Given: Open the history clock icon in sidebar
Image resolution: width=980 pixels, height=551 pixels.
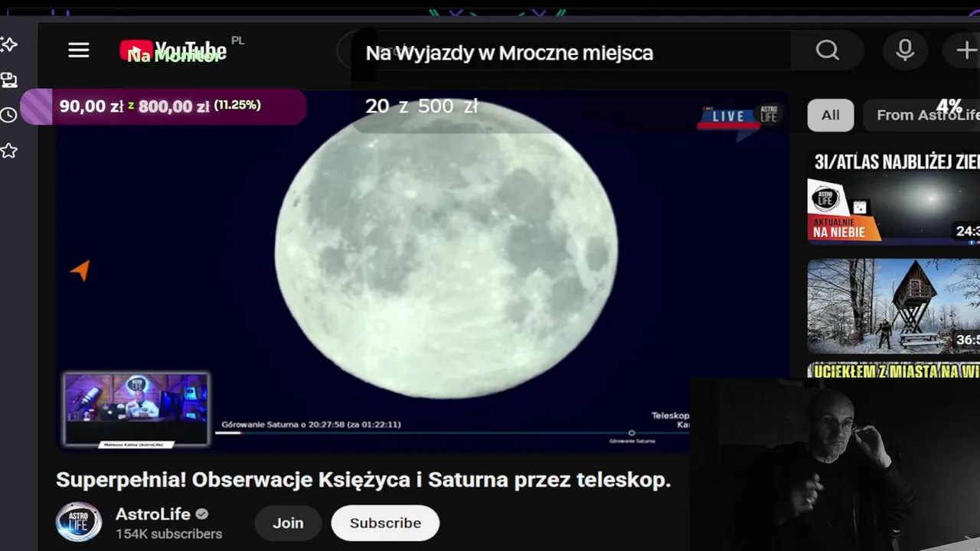Looking at the screenshot, I should click(8, 116).
